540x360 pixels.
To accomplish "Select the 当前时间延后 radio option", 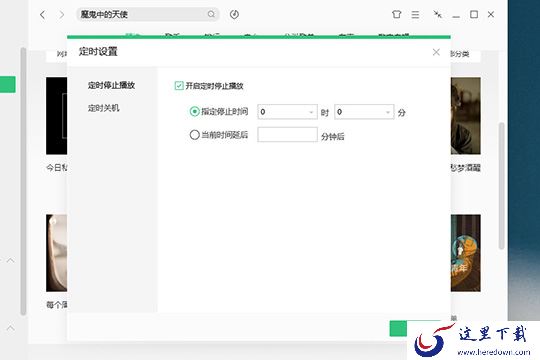I will click(195, 134).
